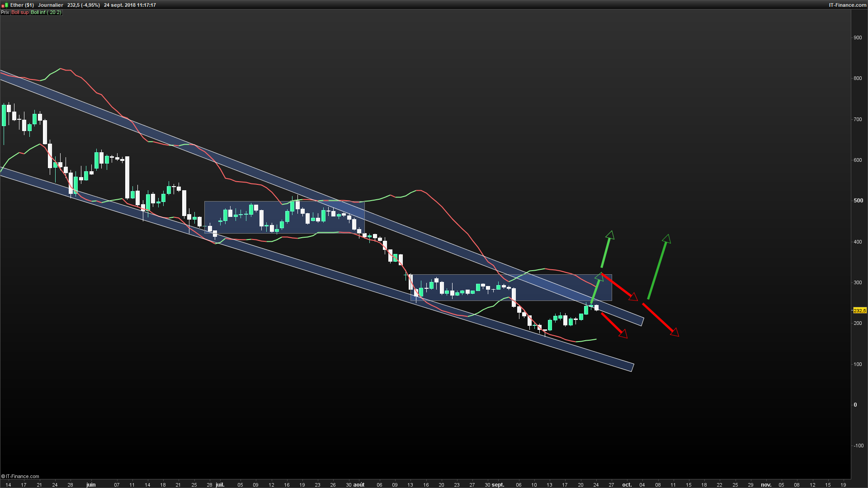This screenshot has width=868, height=488.
Task: Click the sept. label on time axis
Action: 498,485
